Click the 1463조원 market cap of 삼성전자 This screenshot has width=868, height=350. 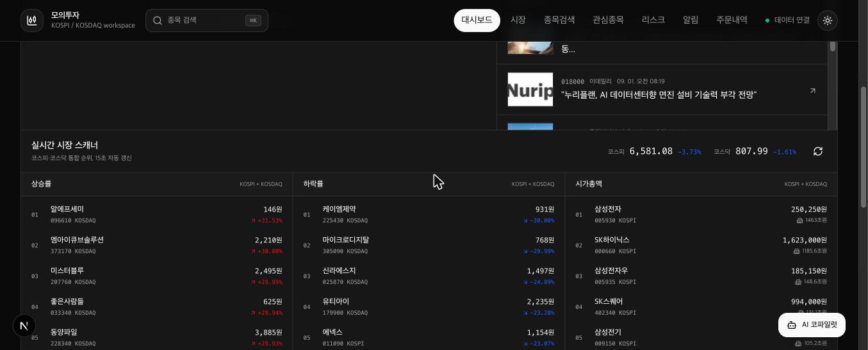(812, 221)
